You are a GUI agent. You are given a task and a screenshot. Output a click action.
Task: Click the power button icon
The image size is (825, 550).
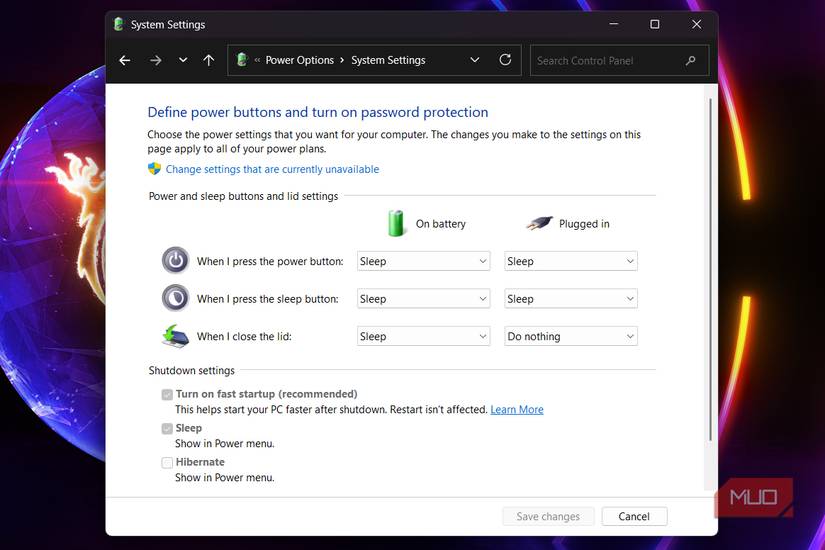tap(175, 260)
